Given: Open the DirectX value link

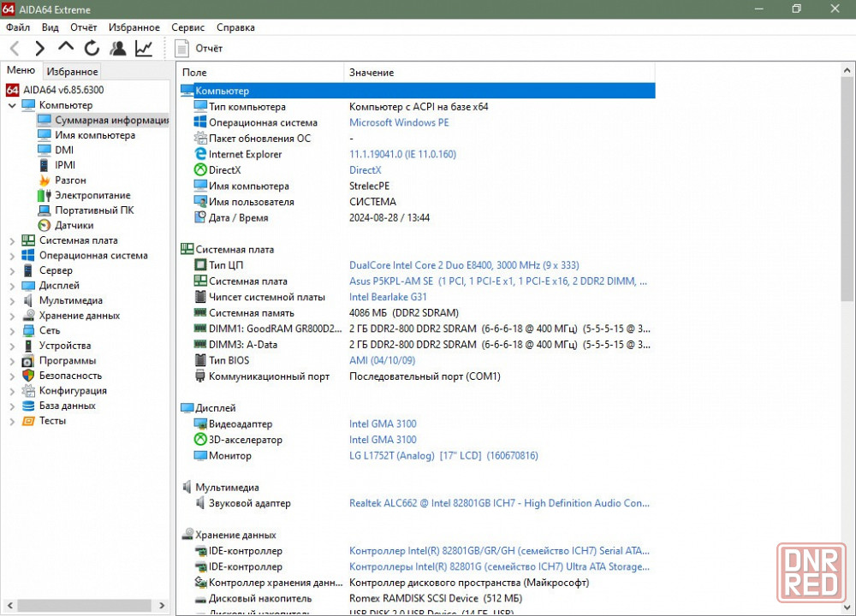Looking at the screenshot, I should click(366, 170).
